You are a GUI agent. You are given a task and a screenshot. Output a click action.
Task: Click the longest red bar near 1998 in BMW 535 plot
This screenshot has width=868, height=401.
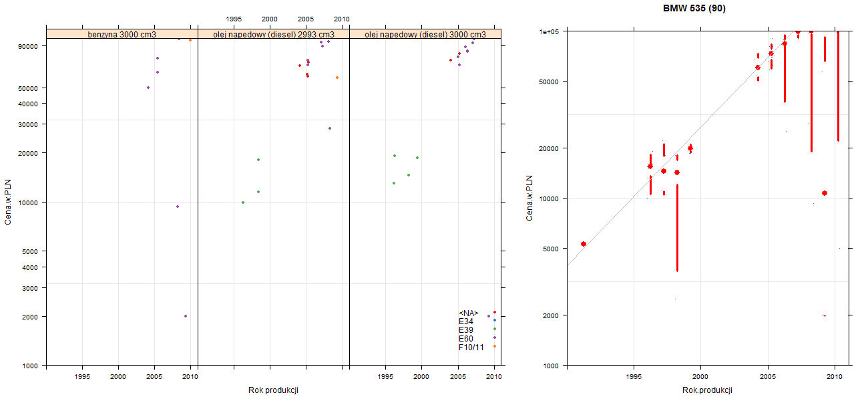click(677, 228)
